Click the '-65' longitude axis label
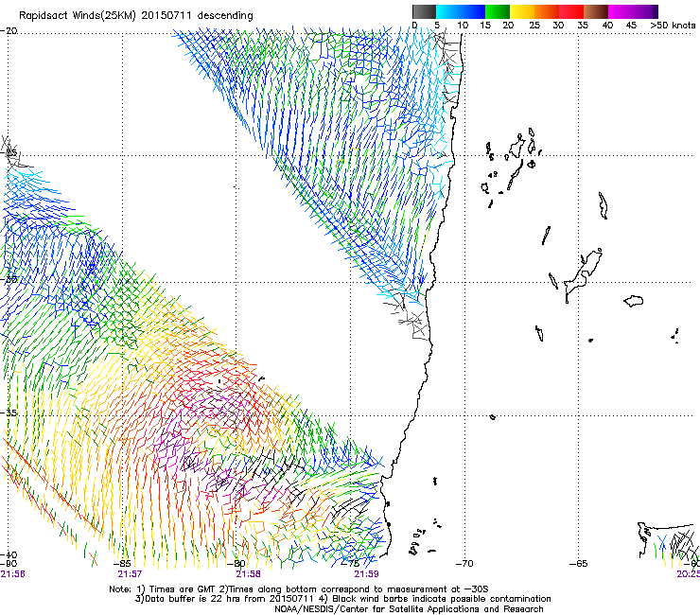700x615 pixels. pos(579,564)
